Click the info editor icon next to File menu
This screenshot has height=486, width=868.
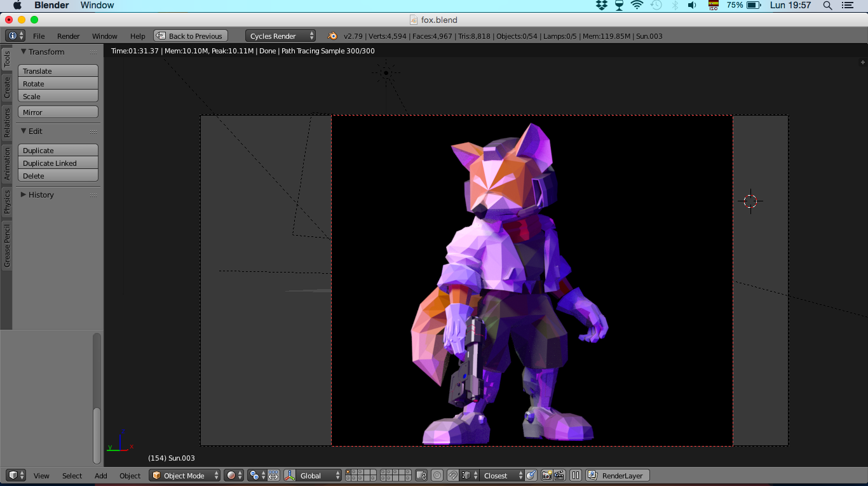[14, 36]
